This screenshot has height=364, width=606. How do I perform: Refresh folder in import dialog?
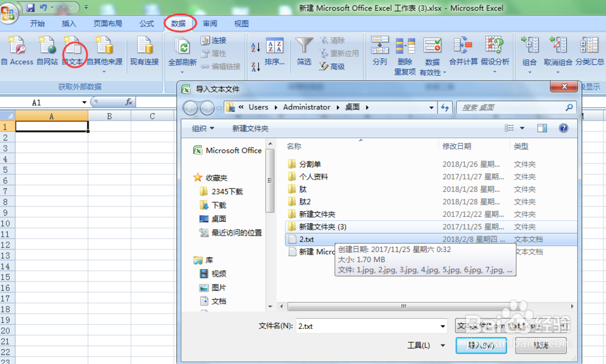tap(445, 107)
